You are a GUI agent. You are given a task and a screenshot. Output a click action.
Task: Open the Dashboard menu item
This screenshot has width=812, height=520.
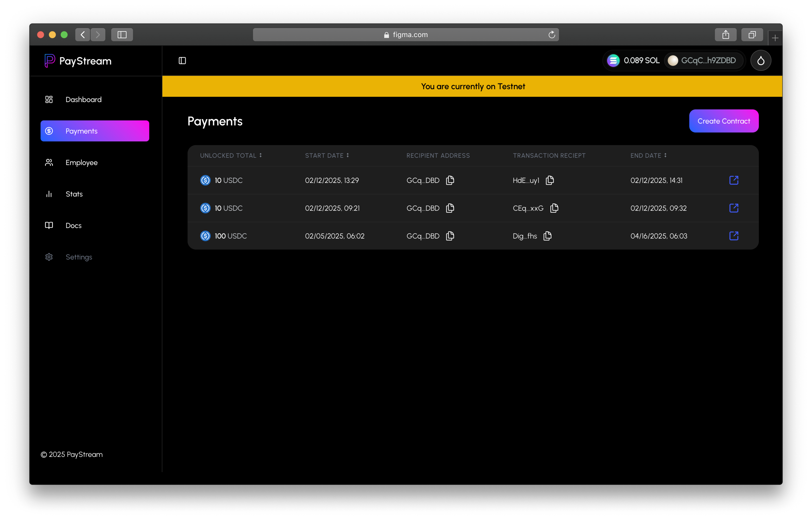pyautogui.click(x=83, y=100)
